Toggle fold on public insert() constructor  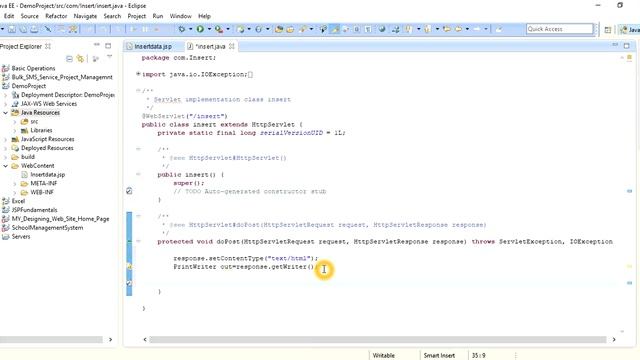click(138, 174)
